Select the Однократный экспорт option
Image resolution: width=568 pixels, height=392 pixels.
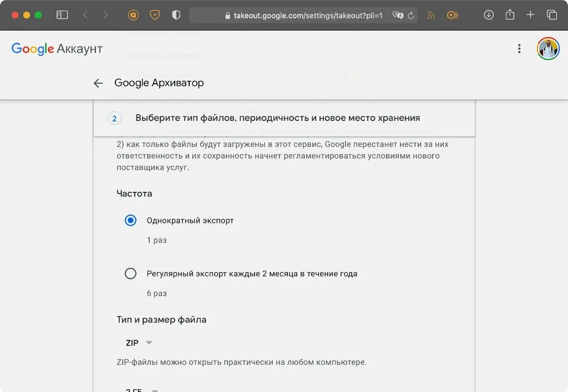click(130, 221)
